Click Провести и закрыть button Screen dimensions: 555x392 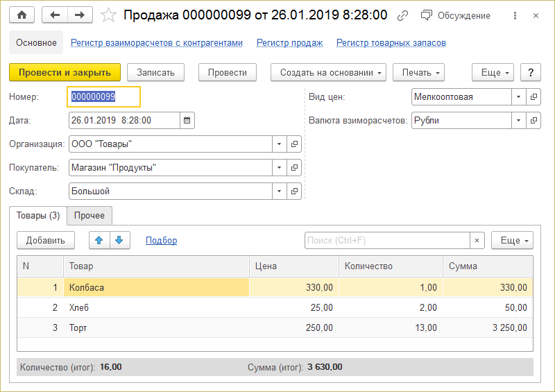(x=65, y=73)
